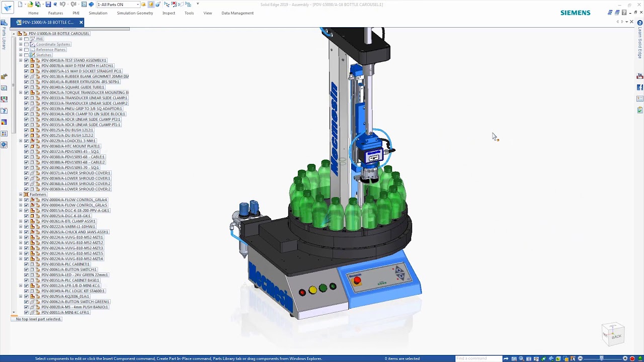Click the YouTube icon on right sidebar
Screen dimensions: 644x362
point(640,76)
